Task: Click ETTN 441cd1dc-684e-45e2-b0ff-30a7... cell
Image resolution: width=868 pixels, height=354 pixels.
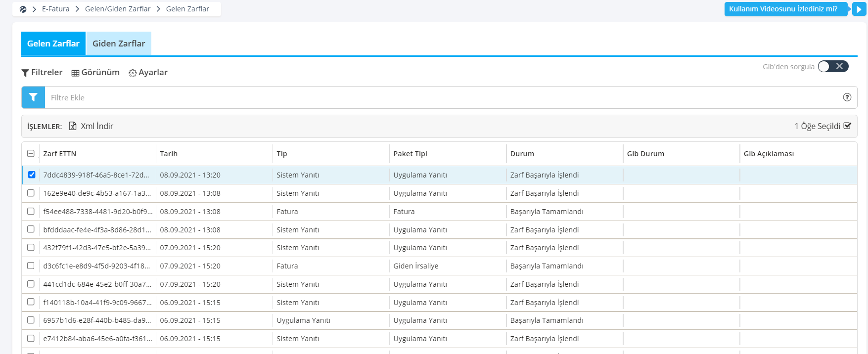Action: point(97,284)
